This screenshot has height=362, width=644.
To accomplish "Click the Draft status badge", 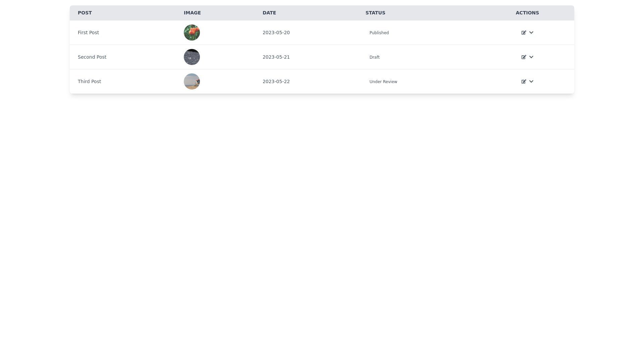I will pos(374,57).
